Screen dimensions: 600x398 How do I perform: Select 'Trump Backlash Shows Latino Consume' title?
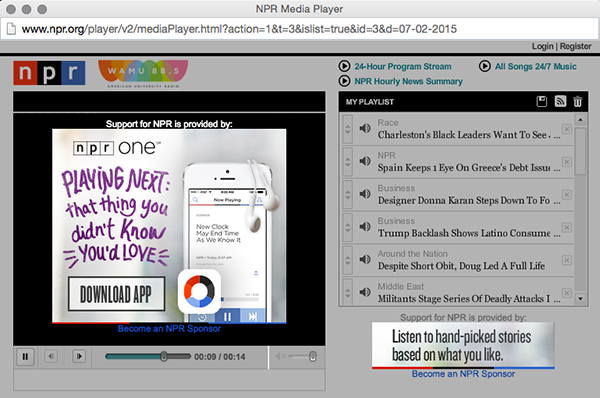[469, 233]
